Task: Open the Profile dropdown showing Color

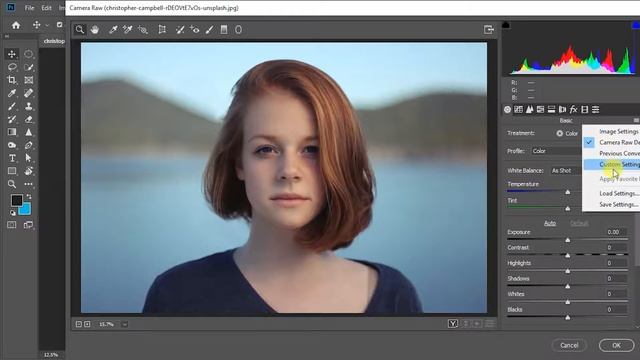Action: click(556, 151)
